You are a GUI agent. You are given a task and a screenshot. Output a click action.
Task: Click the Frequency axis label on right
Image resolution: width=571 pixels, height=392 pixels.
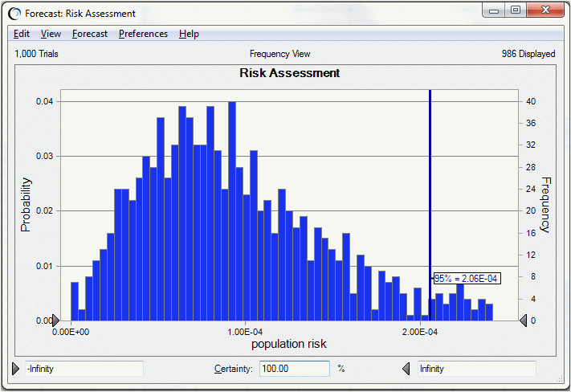pos(545,205)
